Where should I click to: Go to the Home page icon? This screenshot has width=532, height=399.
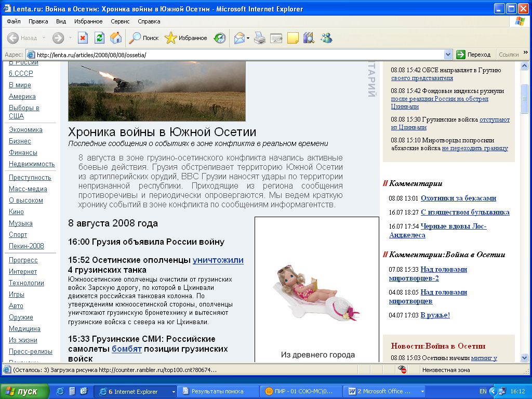click(x=116, y=38)
